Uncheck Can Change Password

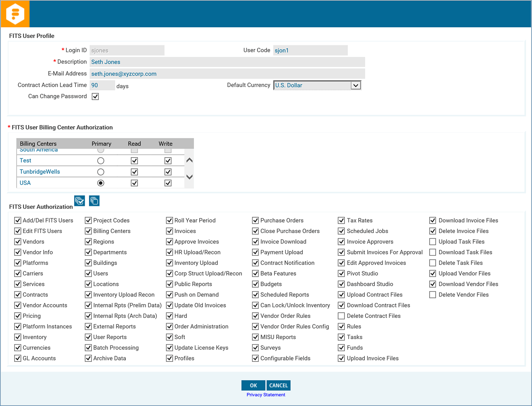(95, 96)
